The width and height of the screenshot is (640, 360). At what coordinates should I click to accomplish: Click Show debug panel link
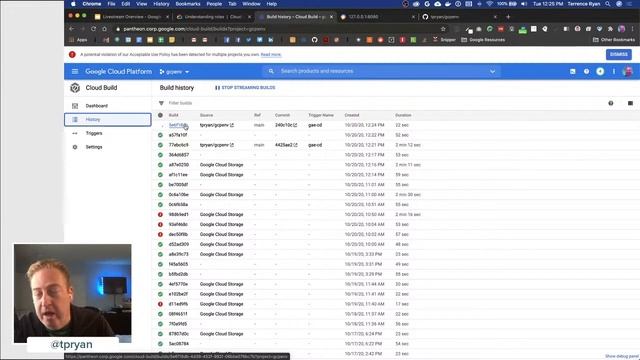[x=622, y=356]
